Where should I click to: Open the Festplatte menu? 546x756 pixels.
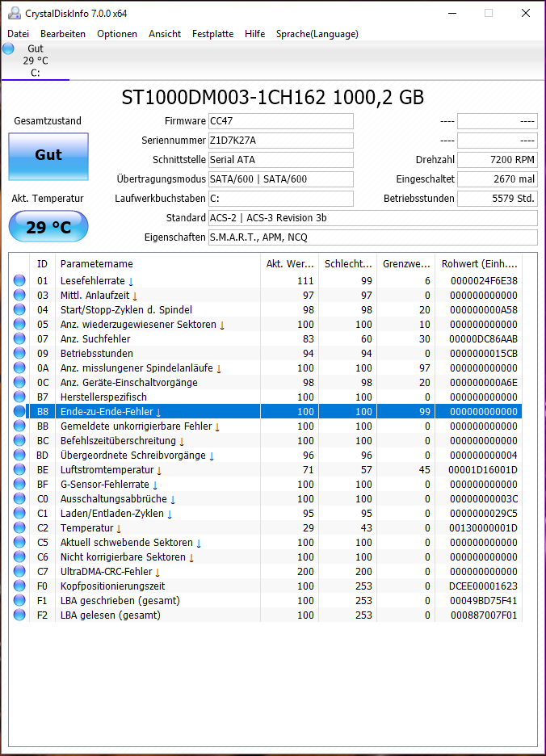point(212,34)
